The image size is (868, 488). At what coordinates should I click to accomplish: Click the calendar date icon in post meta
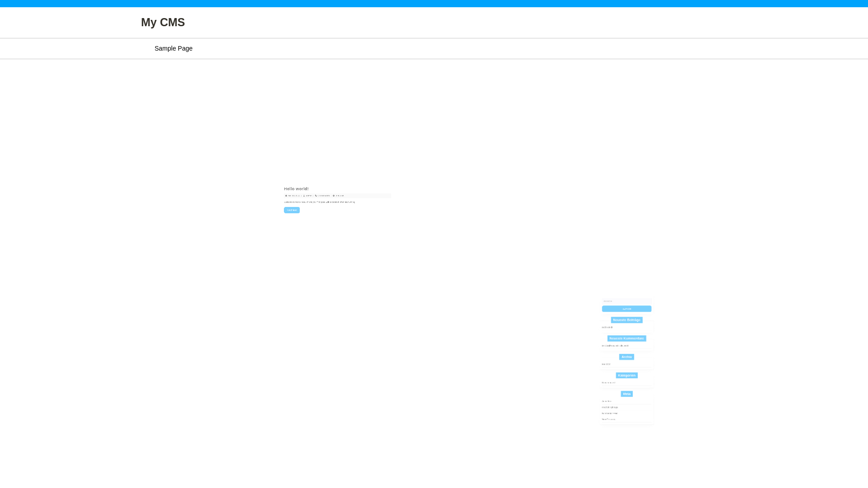tap(286, 196)
